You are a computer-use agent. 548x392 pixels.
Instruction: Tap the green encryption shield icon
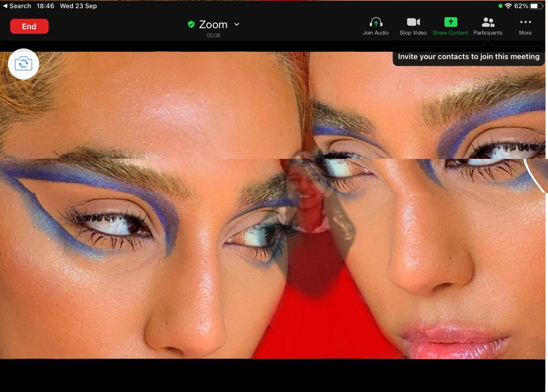(191, 24)
